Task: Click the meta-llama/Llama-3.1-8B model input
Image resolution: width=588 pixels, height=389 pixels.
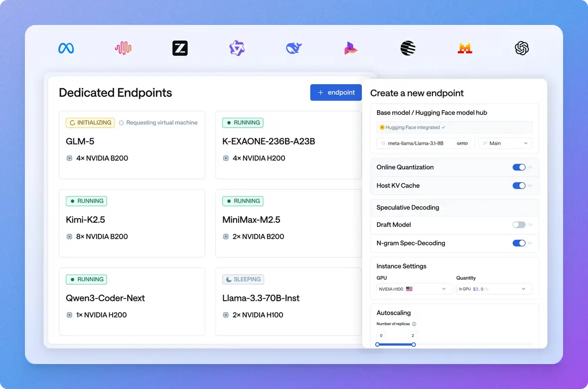Action: click(x=426, y=144)
